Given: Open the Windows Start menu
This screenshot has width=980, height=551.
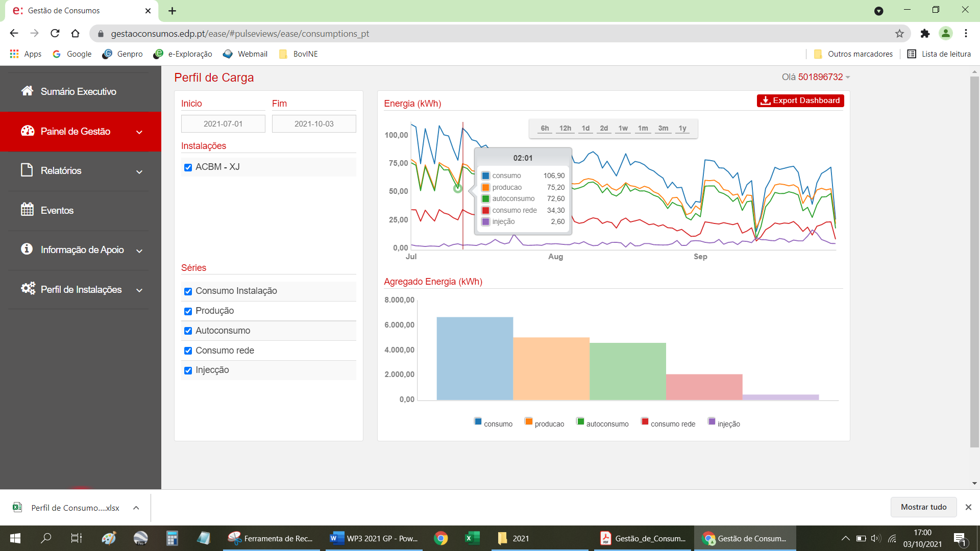Looking at the screenshot, I should click(x=15, y=538).
